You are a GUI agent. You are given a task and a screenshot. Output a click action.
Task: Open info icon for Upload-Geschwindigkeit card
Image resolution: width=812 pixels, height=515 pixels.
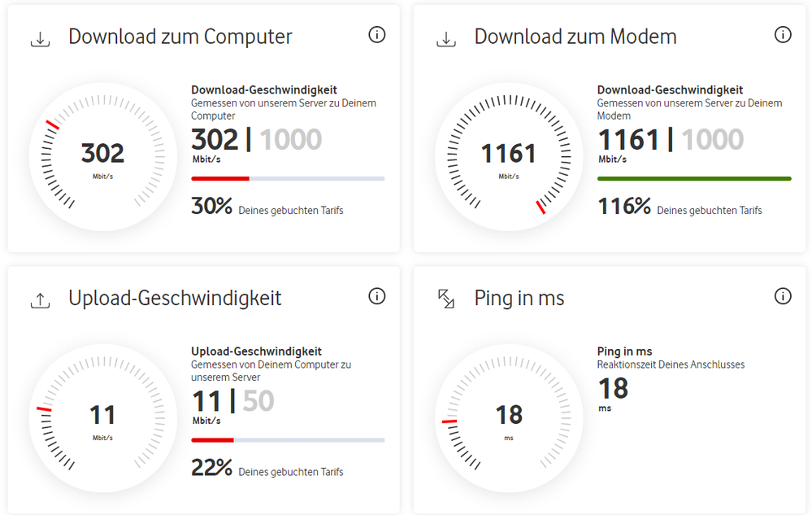pos(376,296)
